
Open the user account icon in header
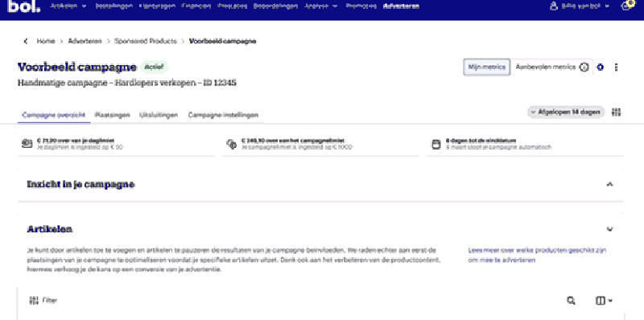pyautogui.click(x=554, y=6)
